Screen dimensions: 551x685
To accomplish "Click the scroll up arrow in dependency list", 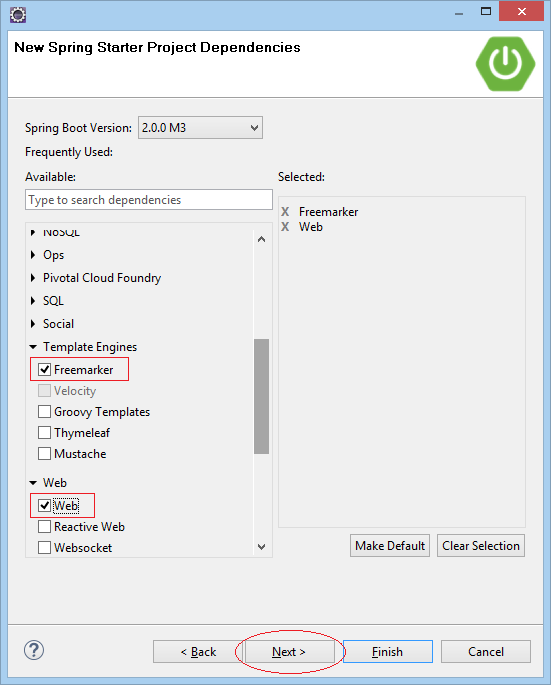I will coord(261,239).
